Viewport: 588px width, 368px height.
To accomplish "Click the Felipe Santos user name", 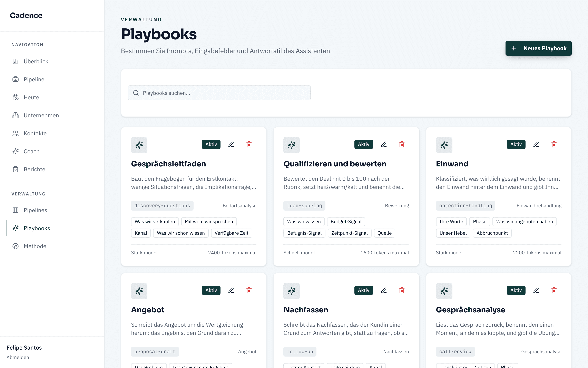I will click(24, 348).
